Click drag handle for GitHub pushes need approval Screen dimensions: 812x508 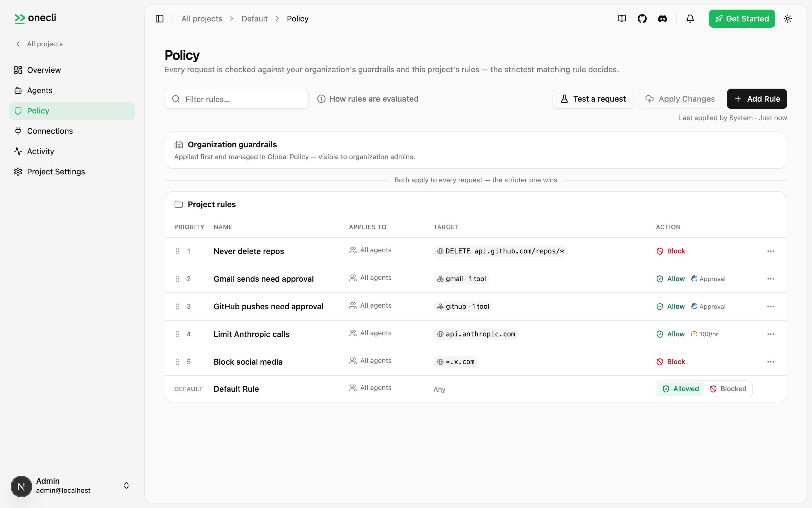pyautogui.click(x=178, y=306)
